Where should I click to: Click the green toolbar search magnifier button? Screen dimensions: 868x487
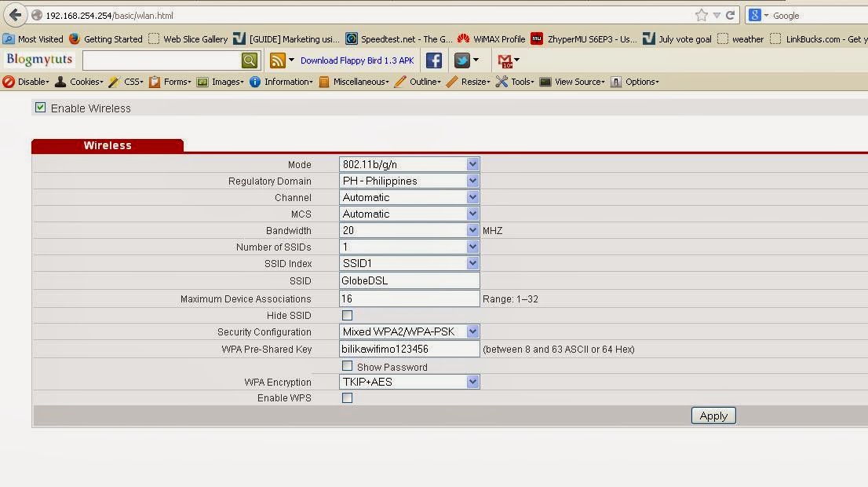click(x=250, y=60)
